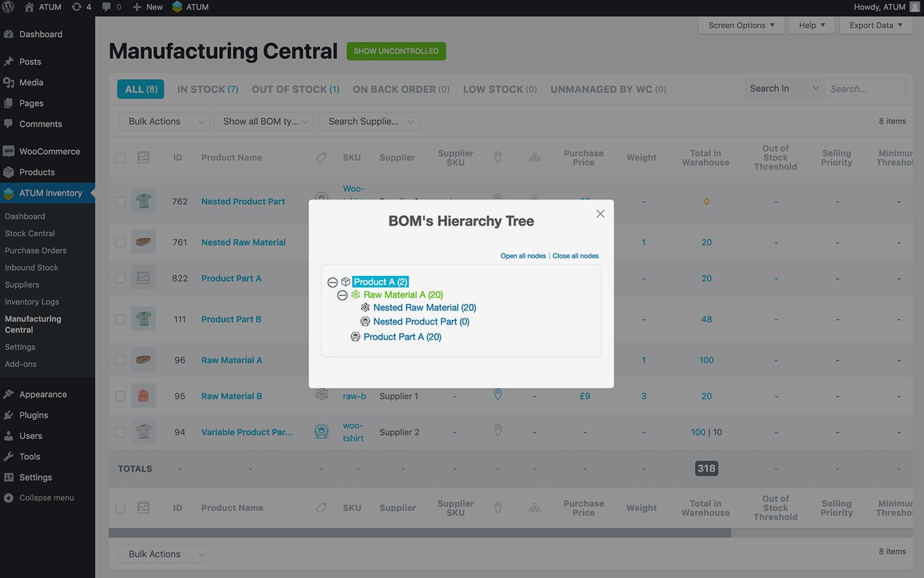Click the updates icon in admin bar
924x578 pixels.
pyautogui.click(x=77, y=7)
